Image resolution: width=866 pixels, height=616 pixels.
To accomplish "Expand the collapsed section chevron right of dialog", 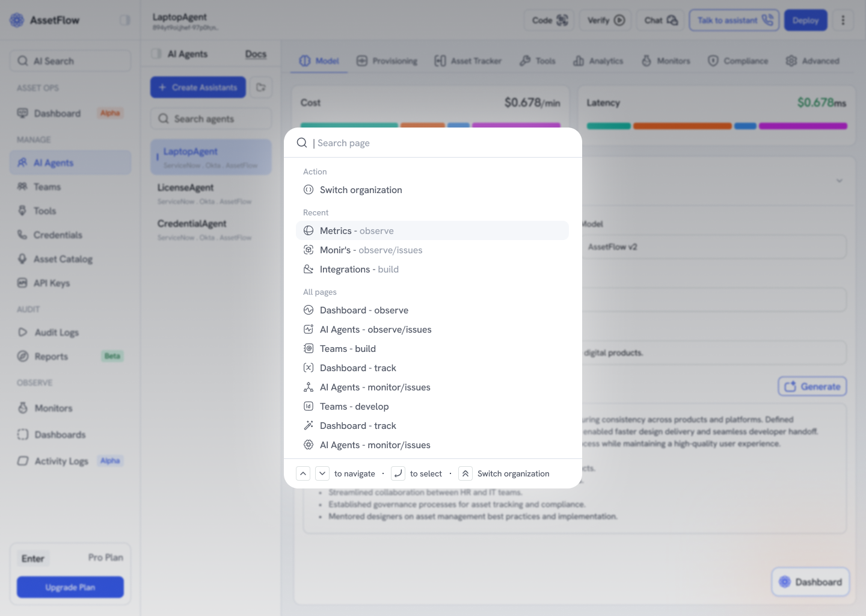I will (840, 180).
